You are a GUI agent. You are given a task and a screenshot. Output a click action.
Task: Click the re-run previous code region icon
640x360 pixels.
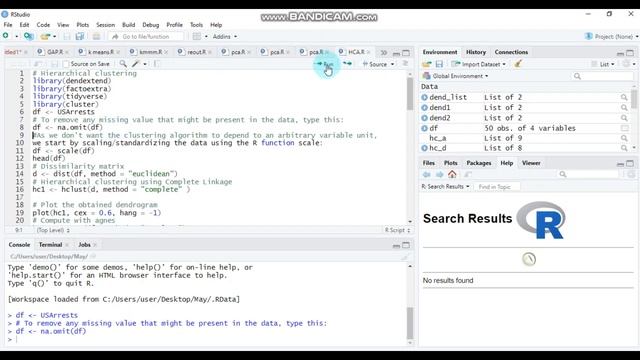(x=347, y=64)
